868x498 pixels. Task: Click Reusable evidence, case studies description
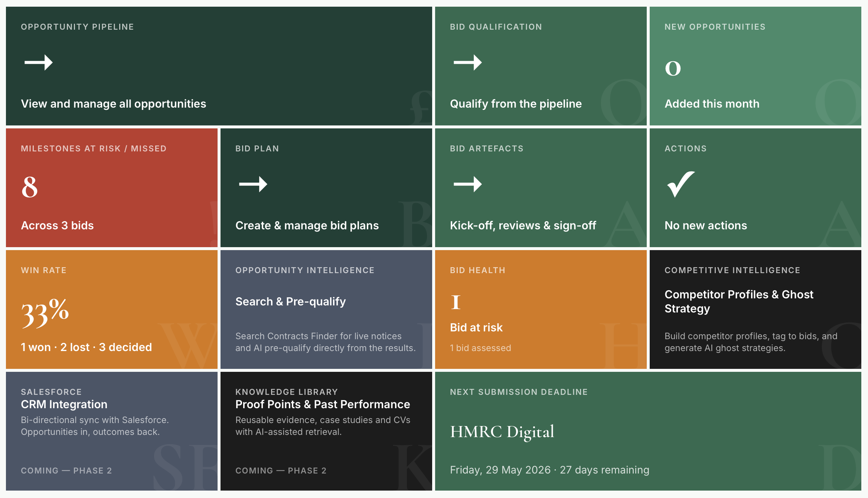coord(323,426)
